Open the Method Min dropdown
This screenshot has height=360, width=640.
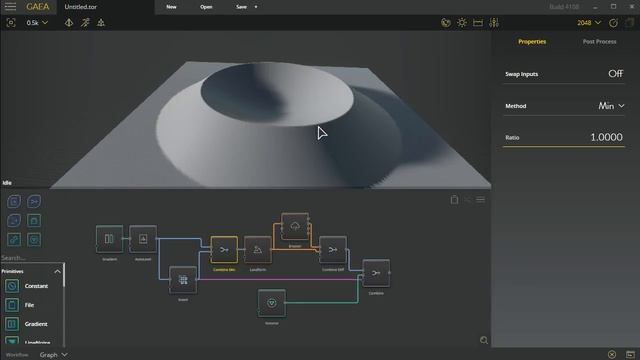pos(611,106)
